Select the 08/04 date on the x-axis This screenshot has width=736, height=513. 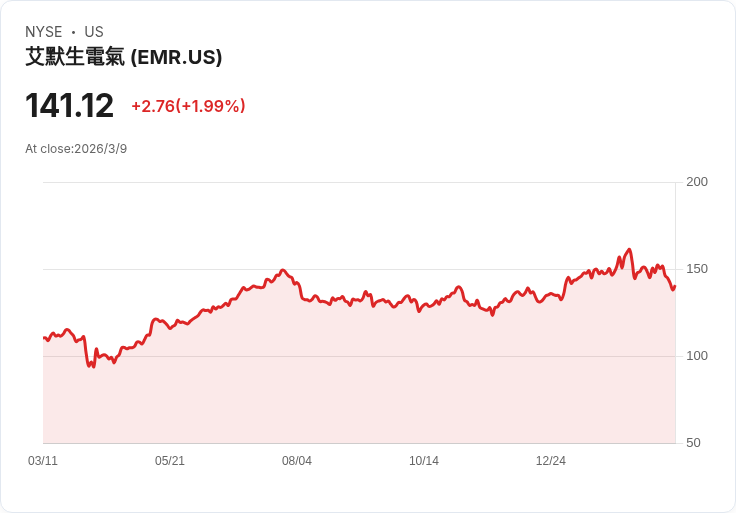pyautogui.click(x=297, y=460)
